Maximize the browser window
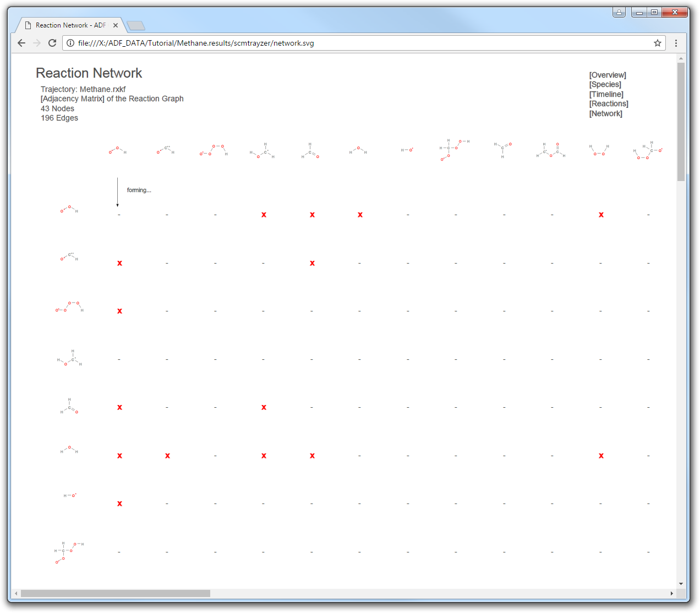Viewport: 700px width, 613px height. click(x=654, y=12)
